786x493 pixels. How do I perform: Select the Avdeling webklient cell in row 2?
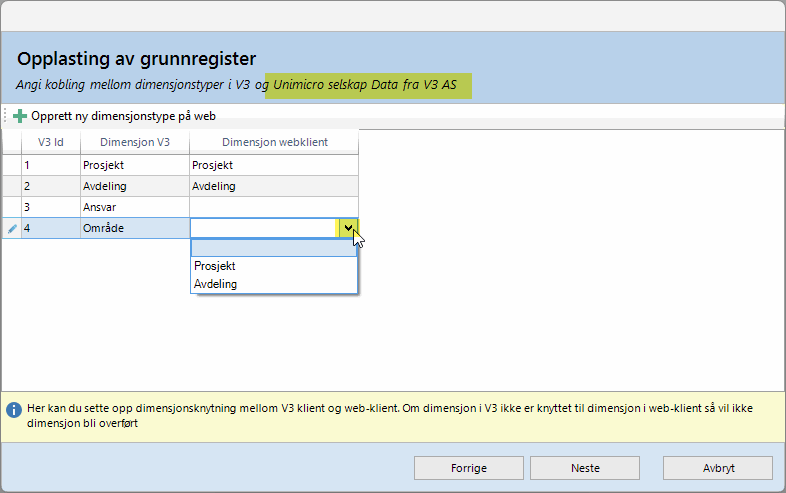click(x=273, y=186)
